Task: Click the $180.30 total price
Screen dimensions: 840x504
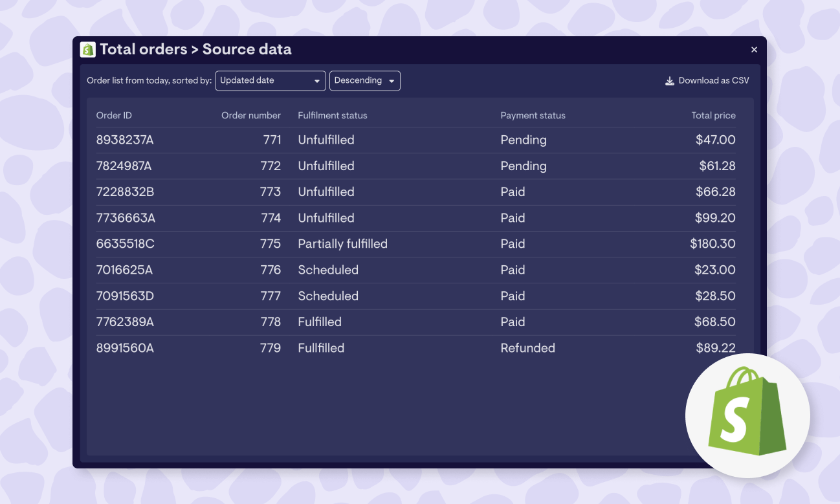Action: pyautogui.click(x=713, y=244)
